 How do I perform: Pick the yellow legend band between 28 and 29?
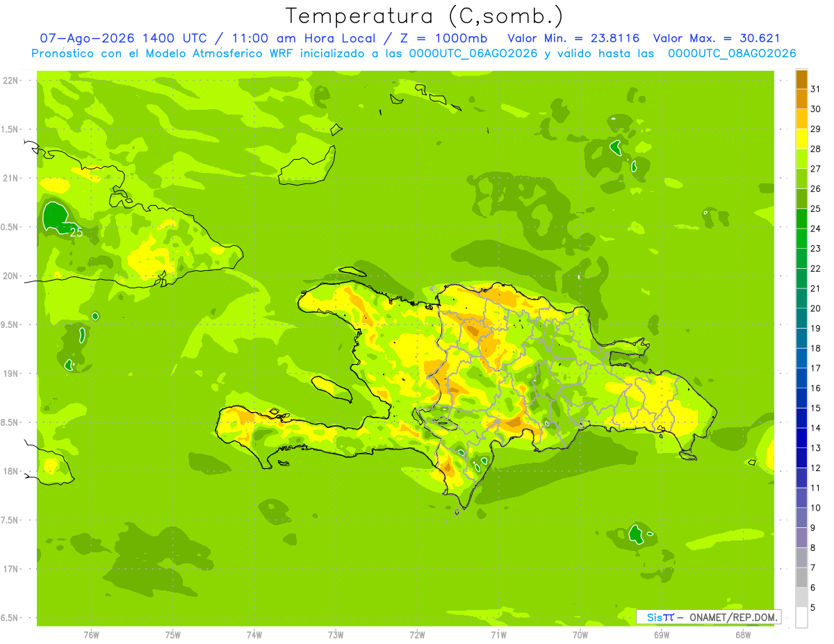pyautogui.click(x=801, y=139)
